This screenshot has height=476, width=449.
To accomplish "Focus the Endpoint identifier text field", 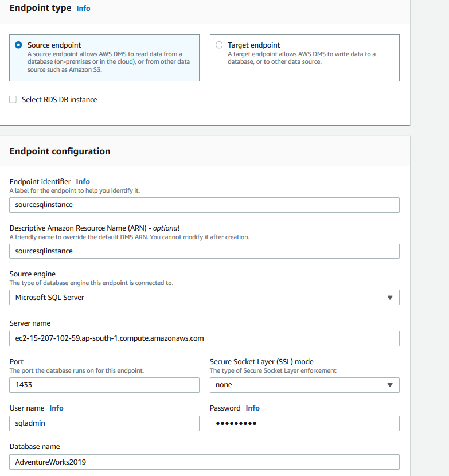I will tap(204, 205).
